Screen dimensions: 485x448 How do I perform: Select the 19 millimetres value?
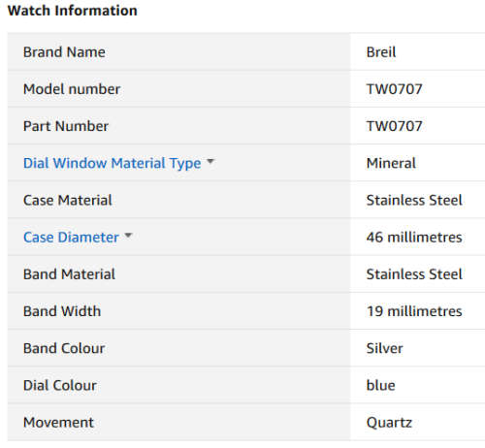coord(414,311)
